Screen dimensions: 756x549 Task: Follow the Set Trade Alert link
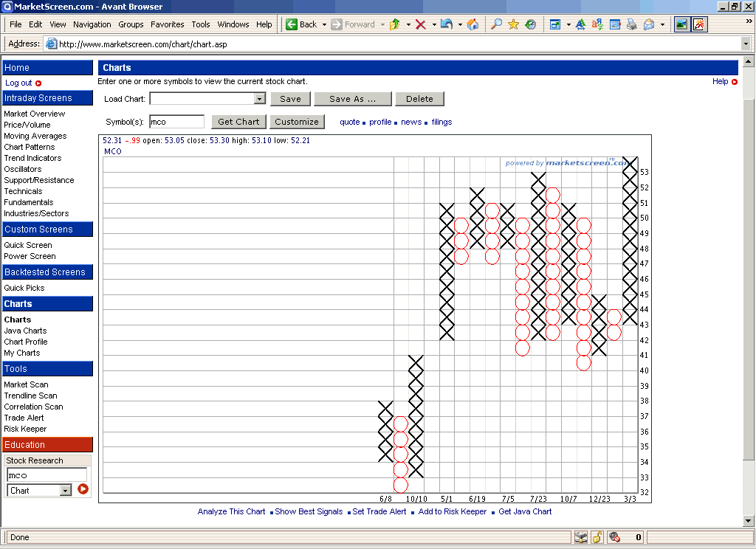[x=379, y=512]
